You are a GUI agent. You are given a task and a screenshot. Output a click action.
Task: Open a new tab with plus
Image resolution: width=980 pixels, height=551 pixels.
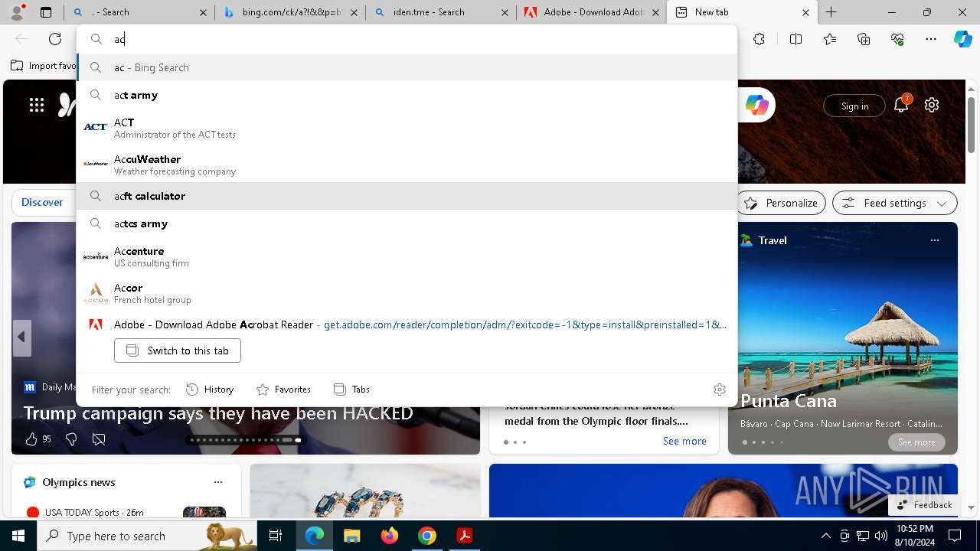(831, 12)
